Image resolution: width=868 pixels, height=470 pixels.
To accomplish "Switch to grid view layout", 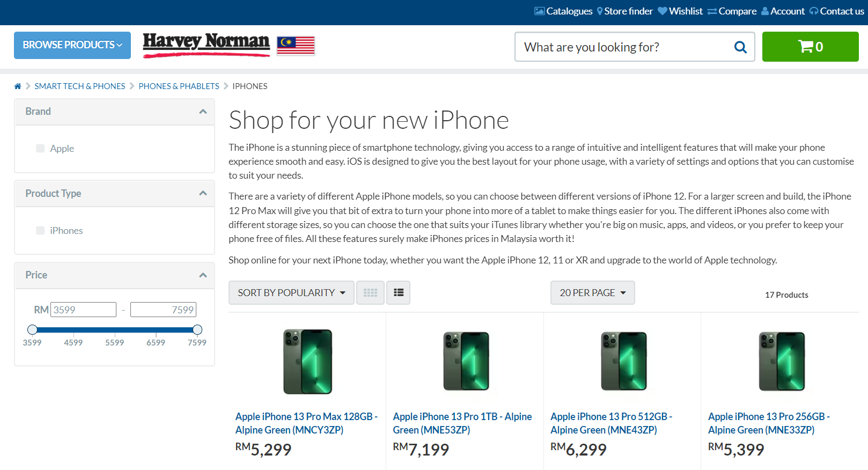I will pos(370,293).
